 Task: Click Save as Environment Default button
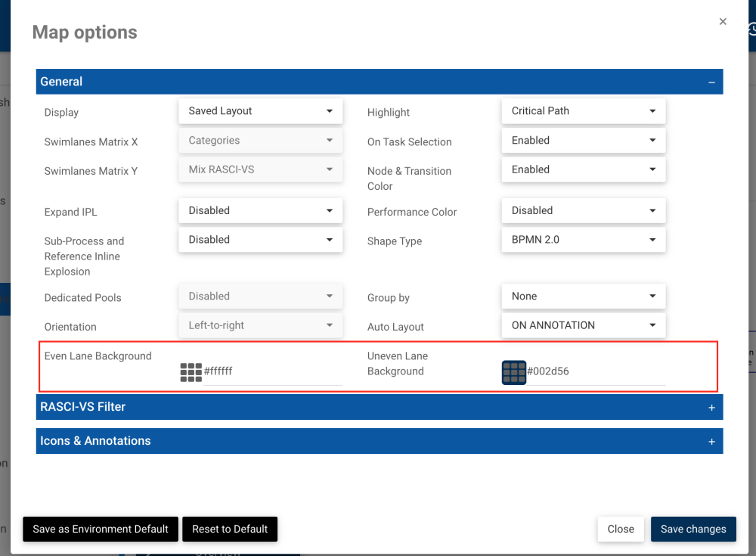(x=101, y=530)
